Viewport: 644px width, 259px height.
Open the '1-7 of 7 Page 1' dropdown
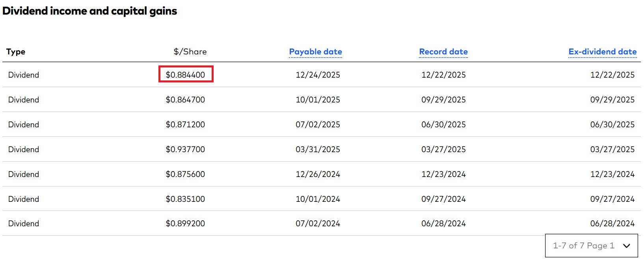coord(591,246)
